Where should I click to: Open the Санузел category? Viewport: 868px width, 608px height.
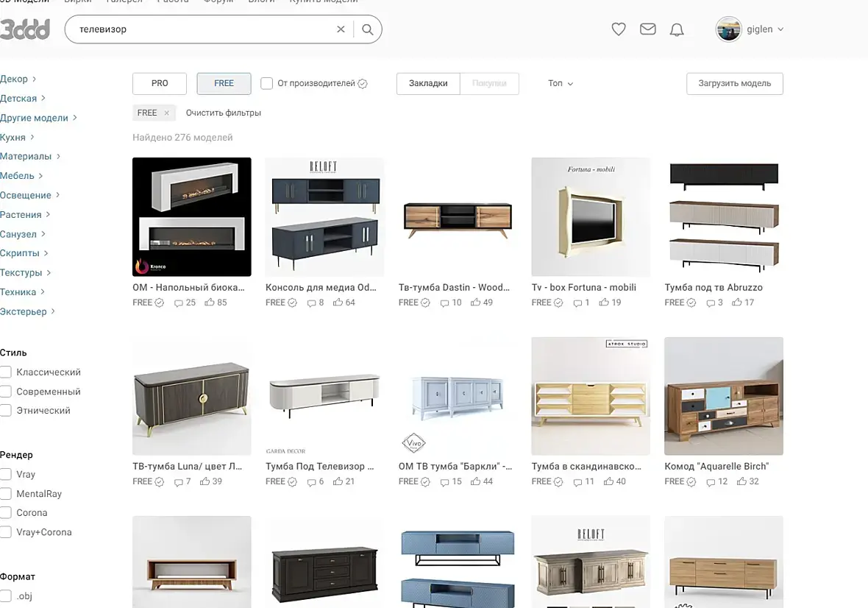[23, 233]
